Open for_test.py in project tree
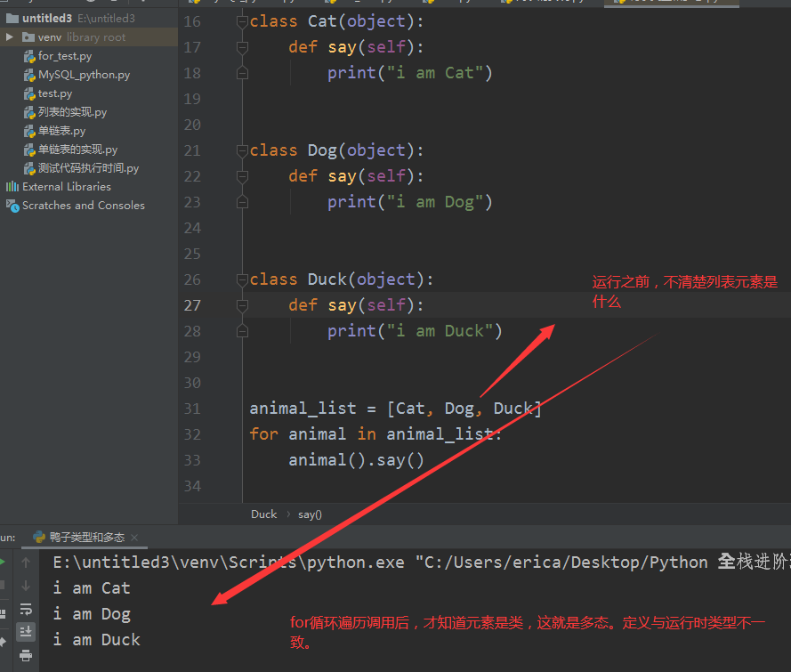The image size is (791, 672). point(65,56)
